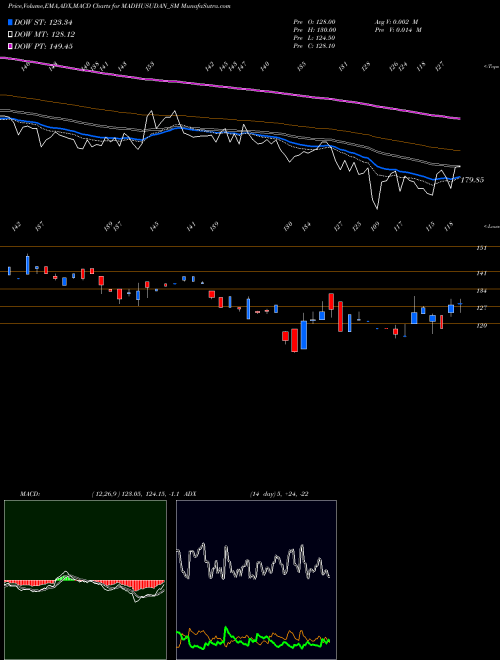This screenshot has height=660, width=500.
Task: Click the Lows label at right edge
Action: coord(491,226)
